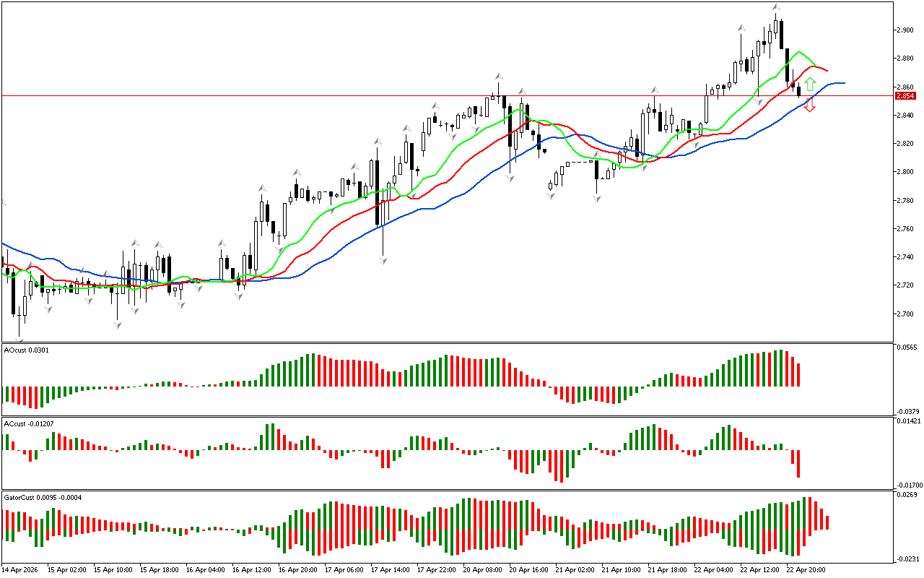Select the down fractal below the 17 Apr long wick

click(x=382, y=259)
